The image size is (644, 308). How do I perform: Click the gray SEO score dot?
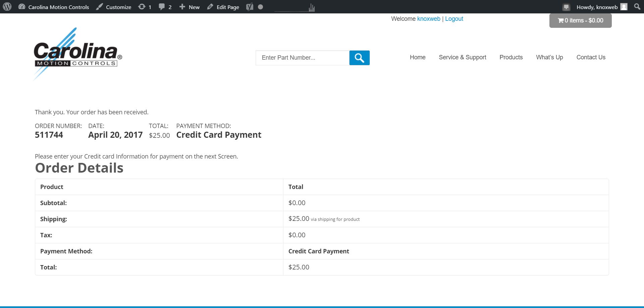(260, 7)
